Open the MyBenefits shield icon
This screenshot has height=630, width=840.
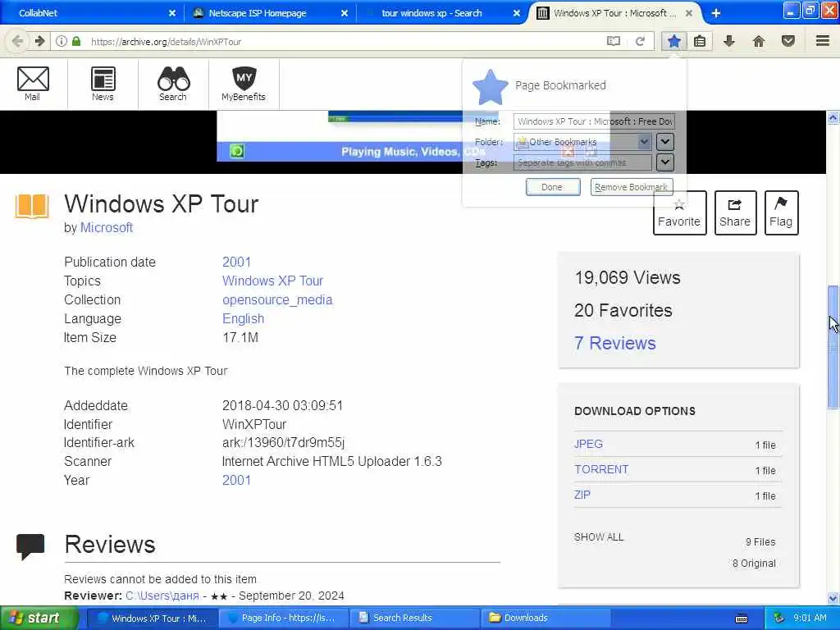click(x=244, y=83)
